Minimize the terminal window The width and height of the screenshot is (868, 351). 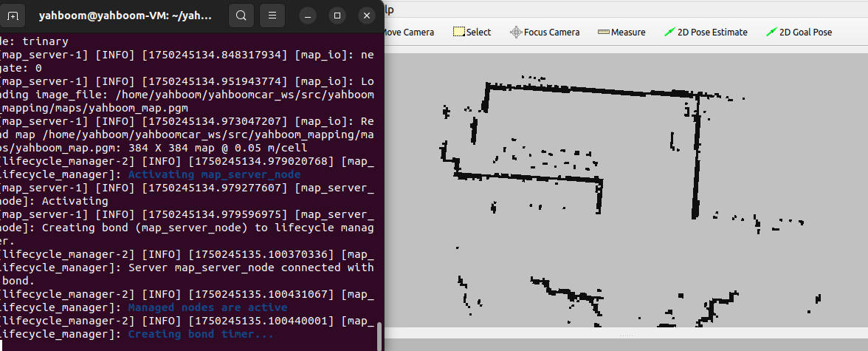(309, 16)
